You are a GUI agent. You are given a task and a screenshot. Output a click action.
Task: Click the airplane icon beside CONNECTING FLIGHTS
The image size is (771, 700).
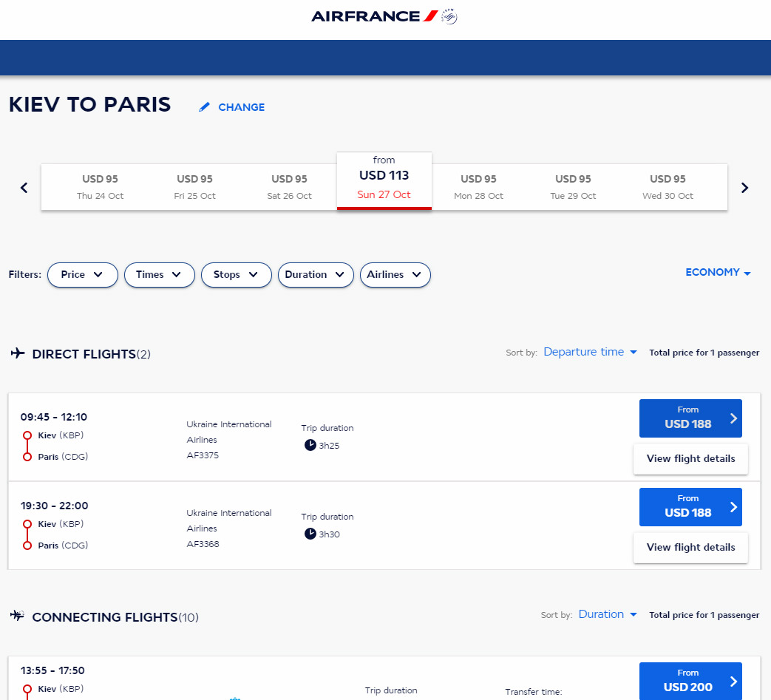(x=17, y=616)
